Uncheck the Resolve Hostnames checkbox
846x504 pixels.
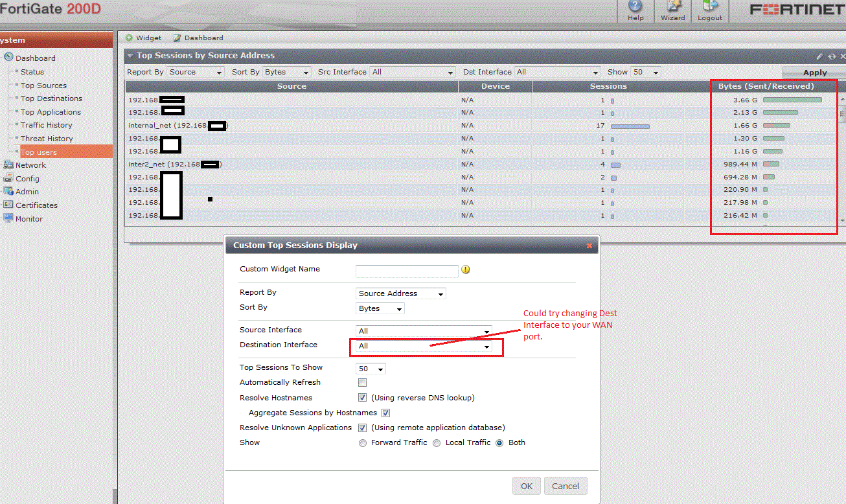coord(363,398)
